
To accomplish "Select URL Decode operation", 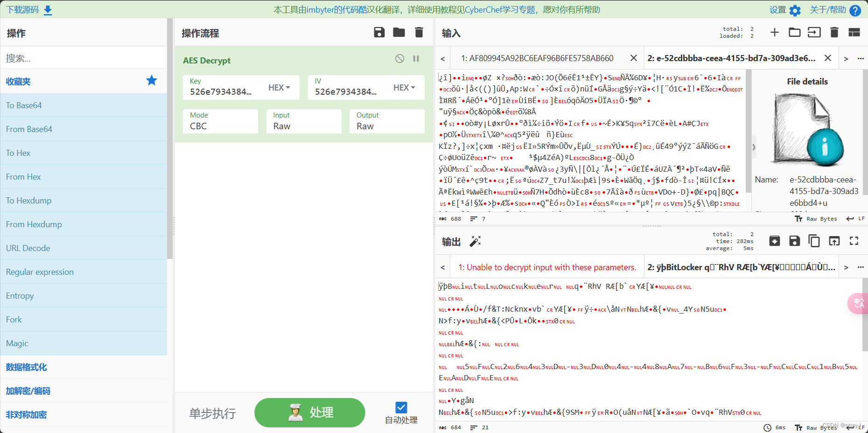I will pyautogui.click(x=84, y=248).
